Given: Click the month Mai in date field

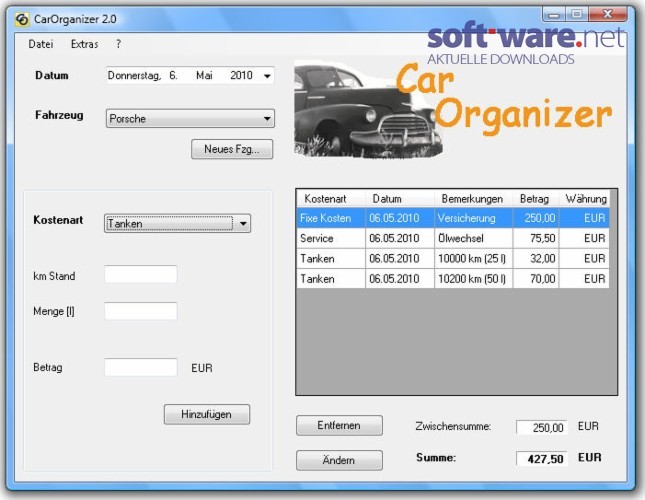Looking at the screenshot, I should tap(204, 75).
